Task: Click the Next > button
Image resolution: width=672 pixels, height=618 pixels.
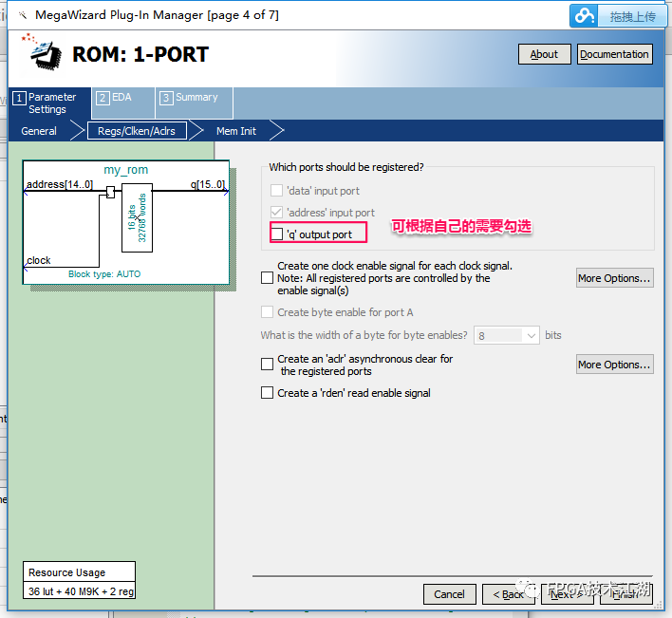Action: click(x=567, y=594)
